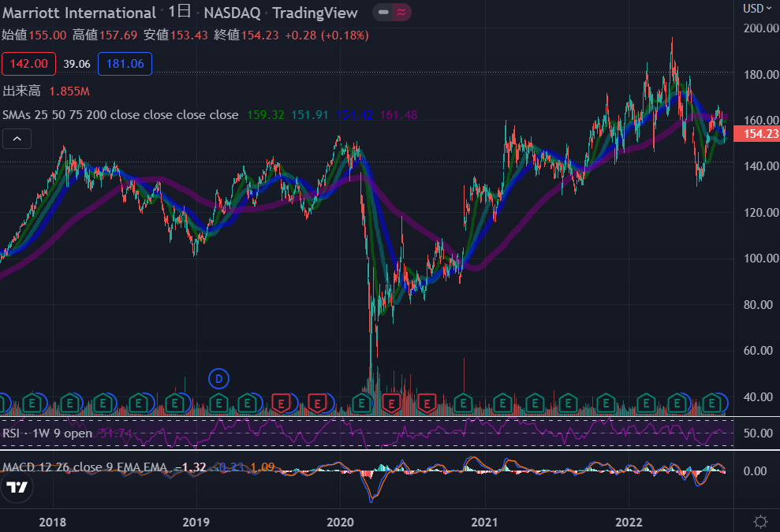Click the green 159.32 SMA value
This screenshot has width=780, height=532.
[266, 115]
